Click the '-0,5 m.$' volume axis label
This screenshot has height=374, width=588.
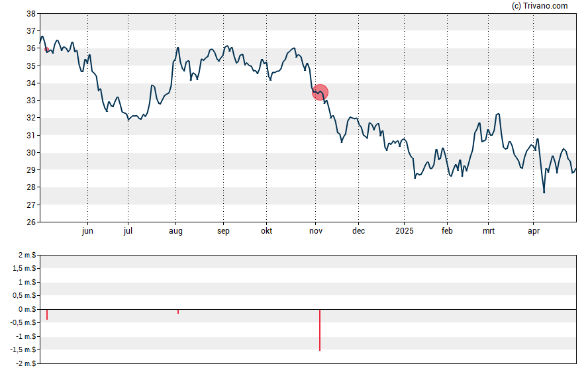pos(23,322)
